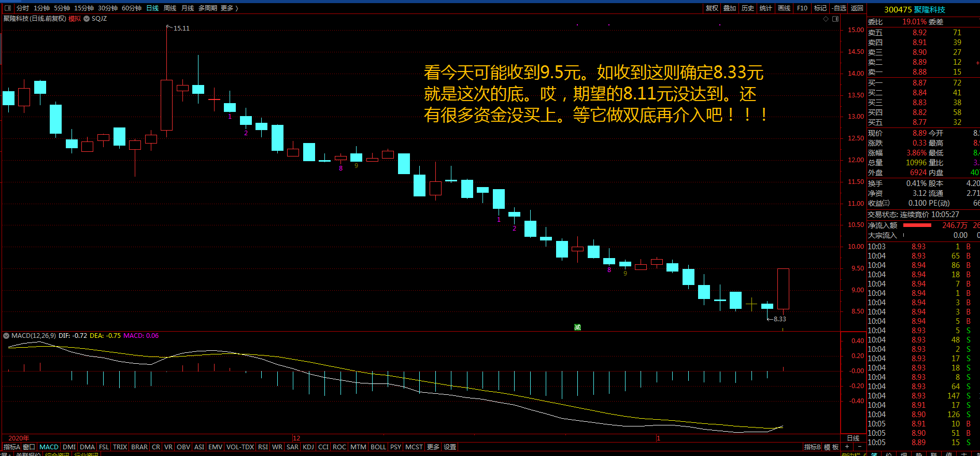Click the 叠加 overlay button

730,8
